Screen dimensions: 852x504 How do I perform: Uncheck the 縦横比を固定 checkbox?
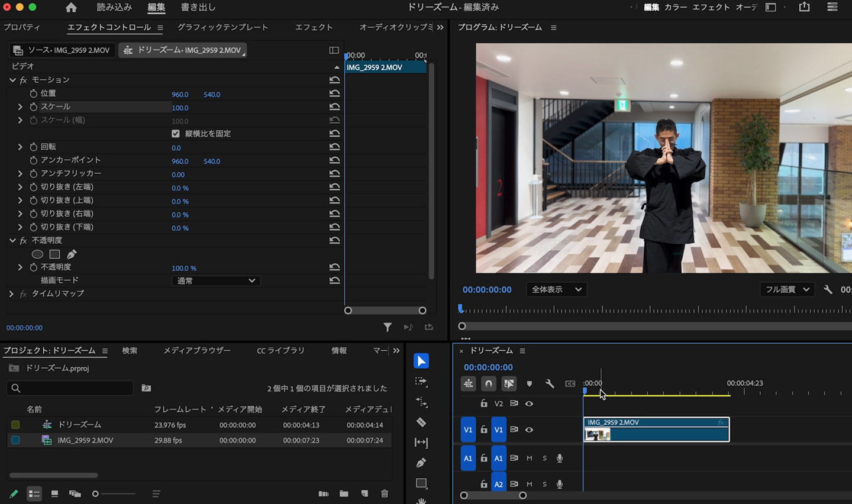(x=176, y=134)
